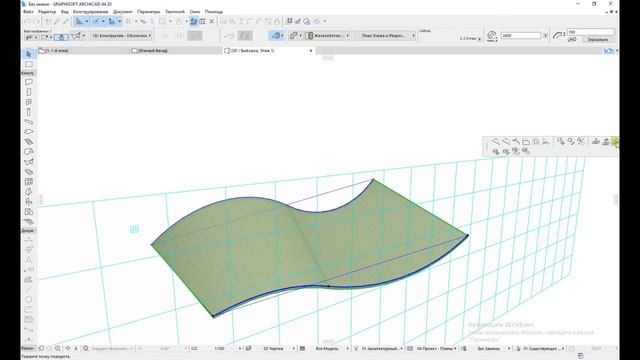Open the 'План Этажа и Разрез' dropdown

click(385, 36)
